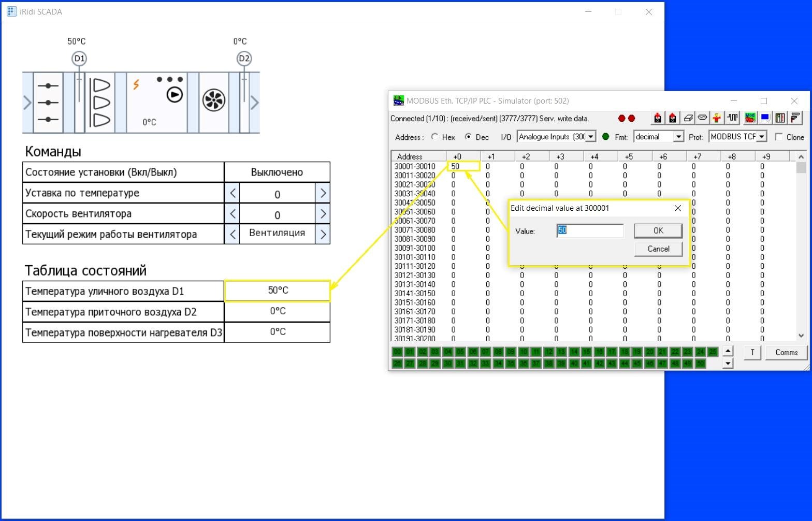Decrease fan speed with left arrow
Screen dimensions: 812x521
(233, 214)
